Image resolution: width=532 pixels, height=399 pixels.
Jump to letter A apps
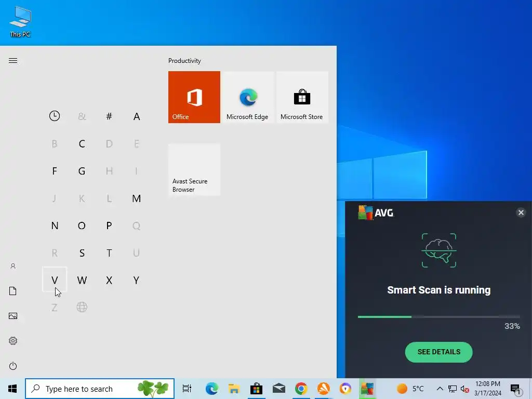tap(137, 116)
